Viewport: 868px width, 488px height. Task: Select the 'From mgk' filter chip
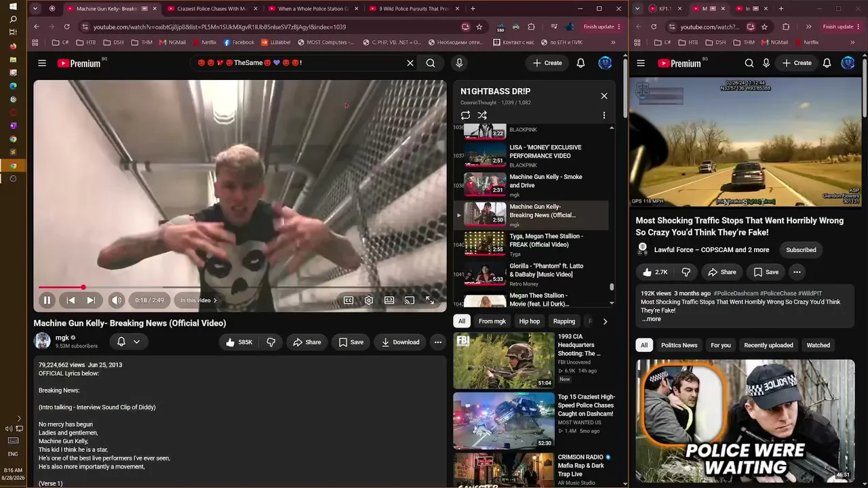click(492, 321)
